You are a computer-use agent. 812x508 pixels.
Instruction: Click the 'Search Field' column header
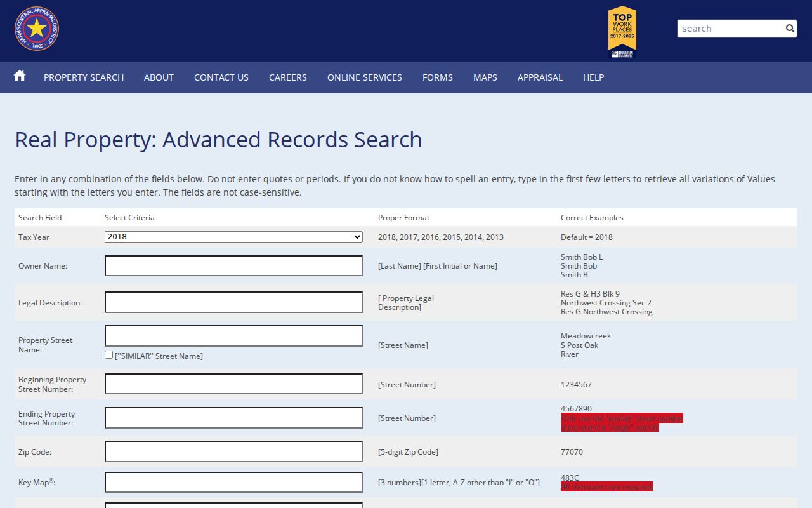(40, 218)
